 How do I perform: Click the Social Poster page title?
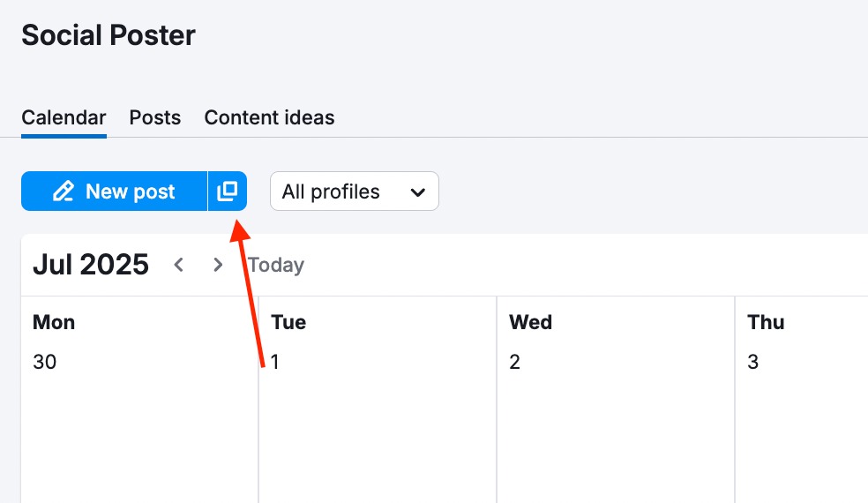108,35
